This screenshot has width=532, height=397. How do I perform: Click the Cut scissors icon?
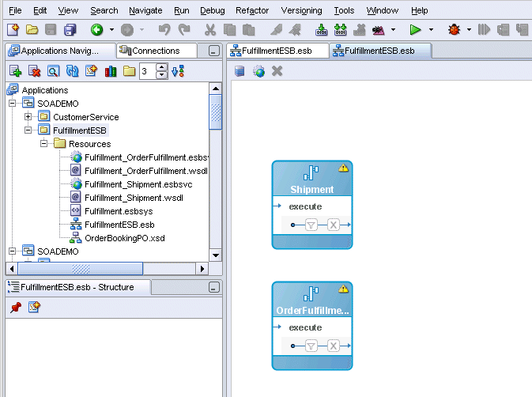pos(210,30)
